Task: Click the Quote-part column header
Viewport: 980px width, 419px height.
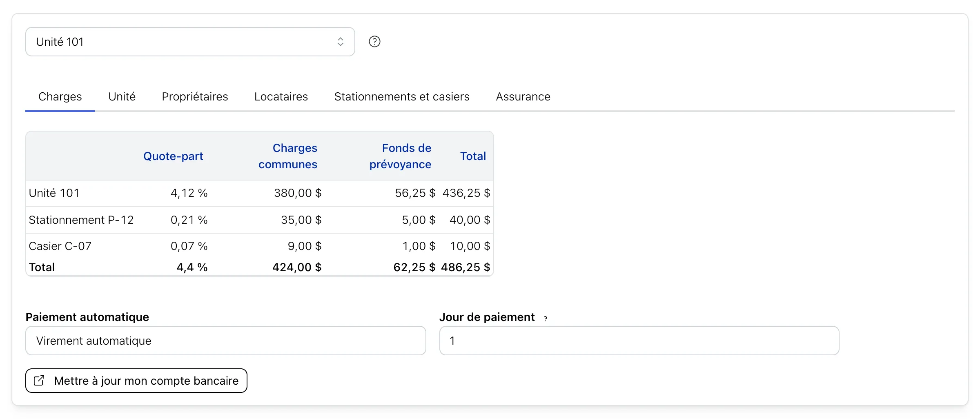Action: [173, 156]
